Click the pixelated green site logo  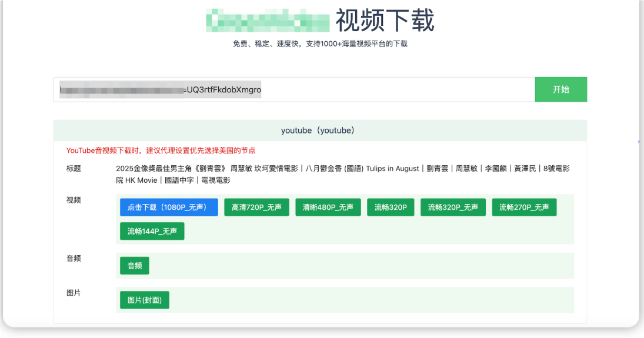268,21
